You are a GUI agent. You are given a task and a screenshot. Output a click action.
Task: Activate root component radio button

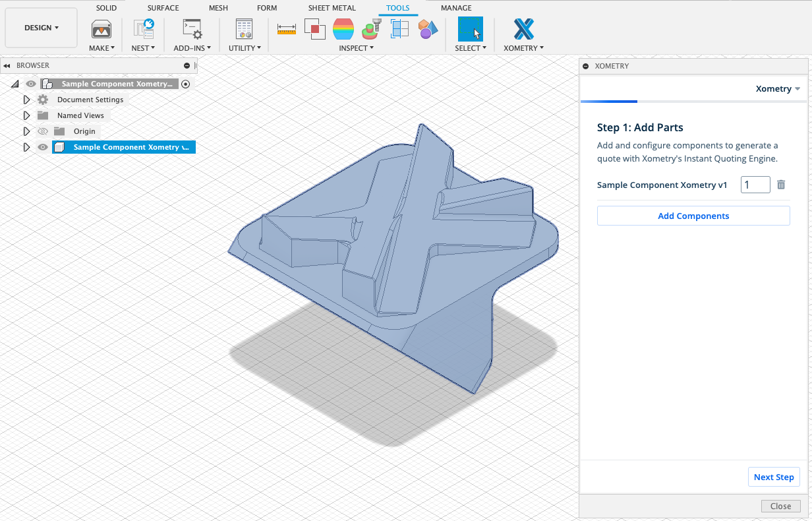tap(186, 84)
